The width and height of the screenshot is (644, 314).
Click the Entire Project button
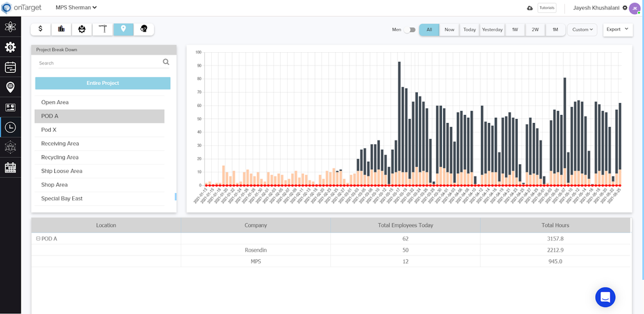click(102, 83)
